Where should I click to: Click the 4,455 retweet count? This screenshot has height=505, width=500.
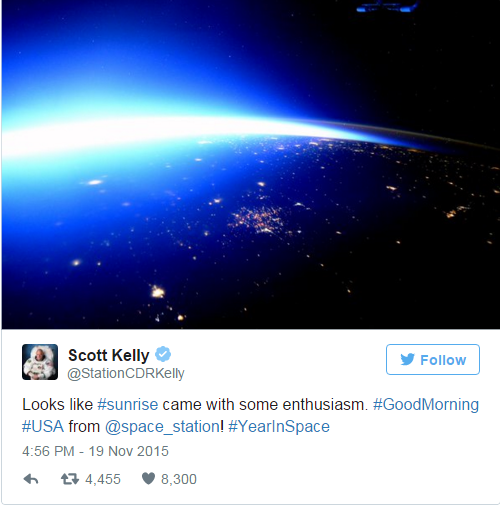point(103,479)
